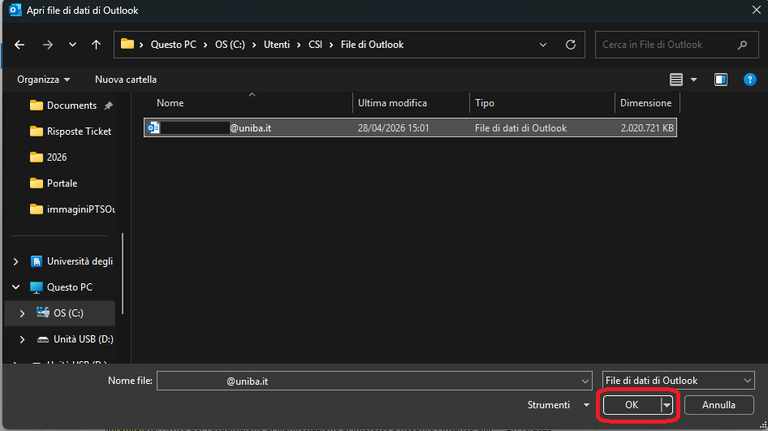Click the Outlook icon in title bar

pos(15,10)
